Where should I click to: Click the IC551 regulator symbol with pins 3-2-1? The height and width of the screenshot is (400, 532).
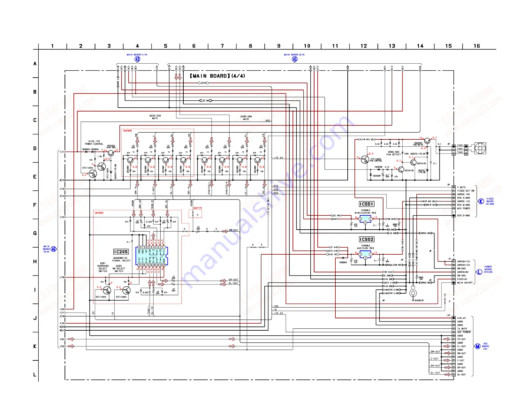[x=365, y=219]
